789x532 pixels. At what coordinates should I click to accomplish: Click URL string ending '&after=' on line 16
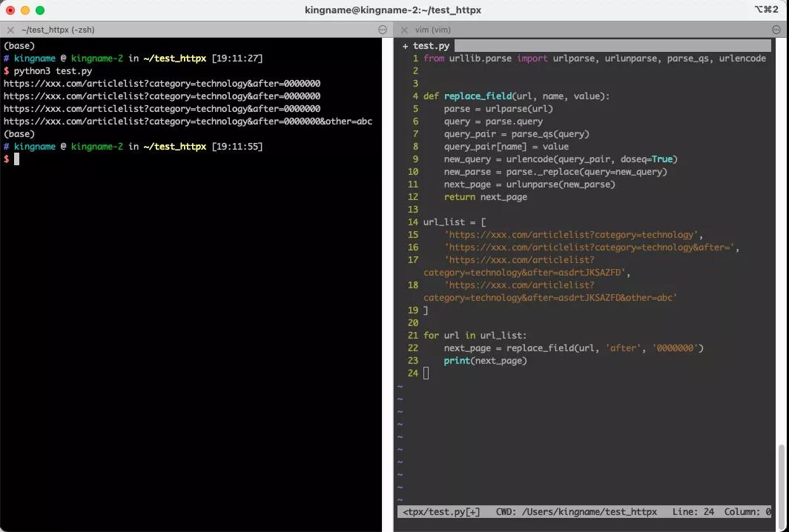(x=590, y=247)
